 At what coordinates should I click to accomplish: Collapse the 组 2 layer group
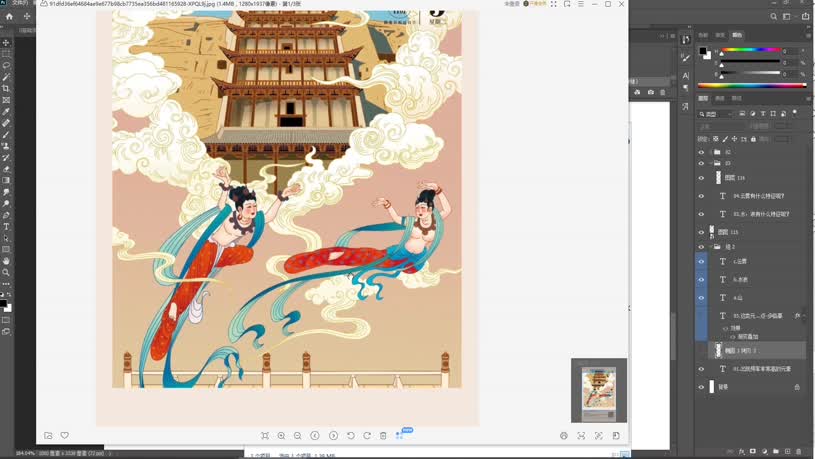coord(711,247)
